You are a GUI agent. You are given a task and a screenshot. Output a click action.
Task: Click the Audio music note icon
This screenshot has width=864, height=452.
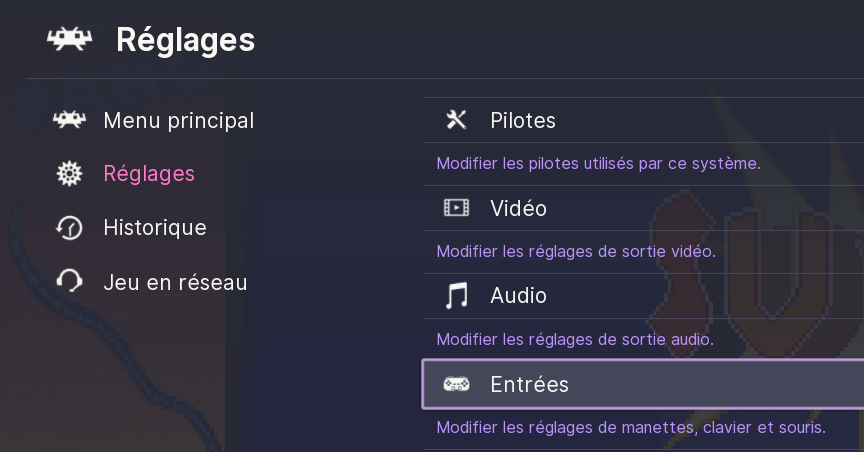click(x=456, y=296)
